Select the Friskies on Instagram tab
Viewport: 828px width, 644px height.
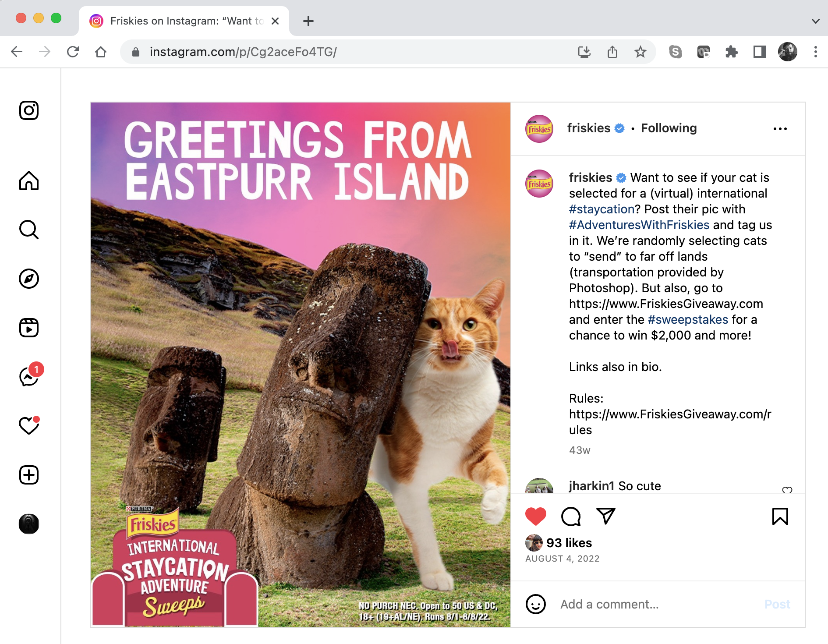[184, 21]
